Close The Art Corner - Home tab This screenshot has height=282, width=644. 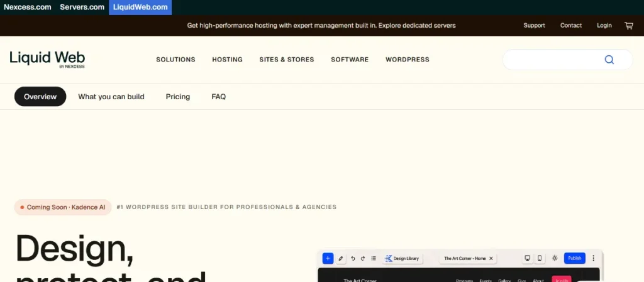coord(491,259)
